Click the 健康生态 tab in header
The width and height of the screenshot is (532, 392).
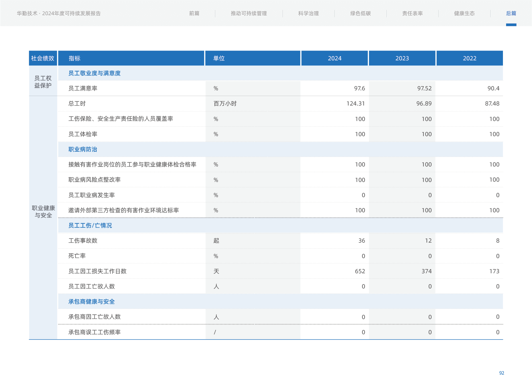[x=464, y=13]
